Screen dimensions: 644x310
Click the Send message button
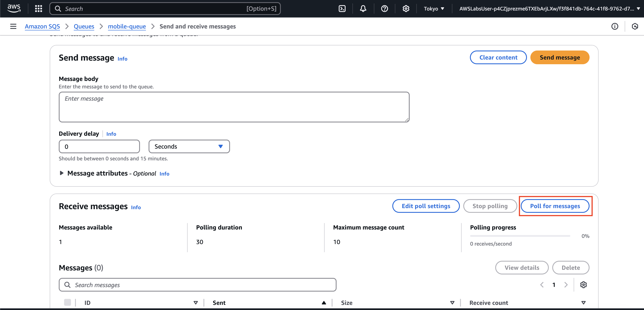[x=560, y=57]
